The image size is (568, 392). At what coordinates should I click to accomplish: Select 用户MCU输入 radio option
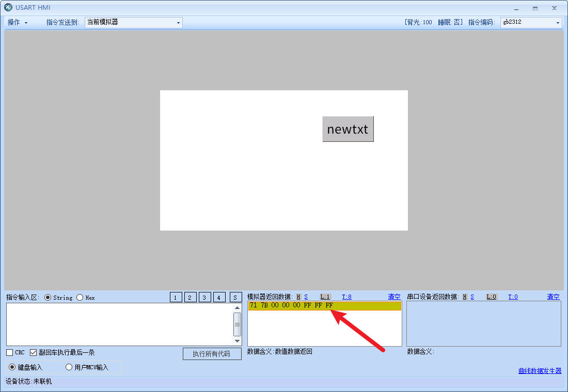pos(69,367)
